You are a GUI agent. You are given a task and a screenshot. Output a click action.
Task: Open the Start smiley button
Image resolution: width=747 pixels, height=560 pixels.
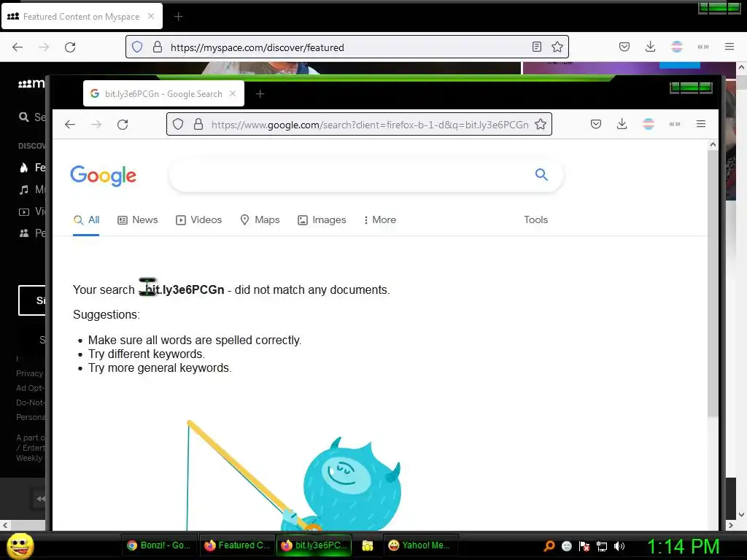20,545
